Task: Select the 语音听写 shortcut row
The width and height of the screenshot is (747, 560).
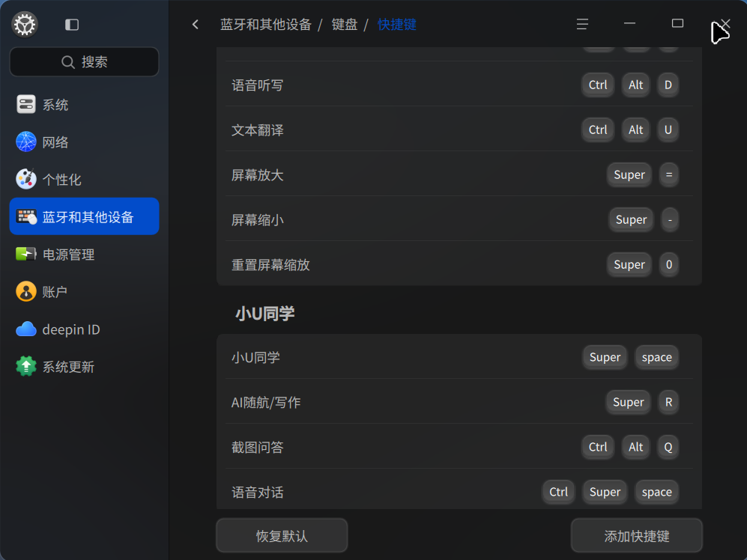Action: (x=459, y=85)
